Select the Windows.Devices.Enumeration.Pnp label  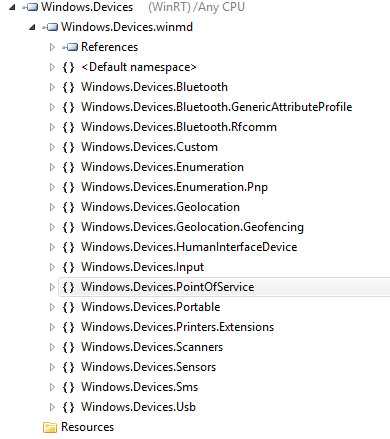[x=175, y=188]
